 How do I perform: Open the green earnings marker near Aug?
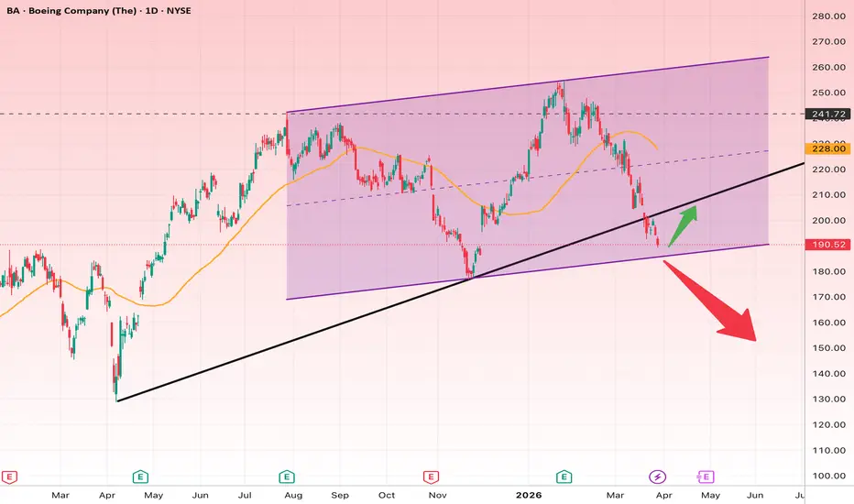pyautogui.click(x=287, y=477)
